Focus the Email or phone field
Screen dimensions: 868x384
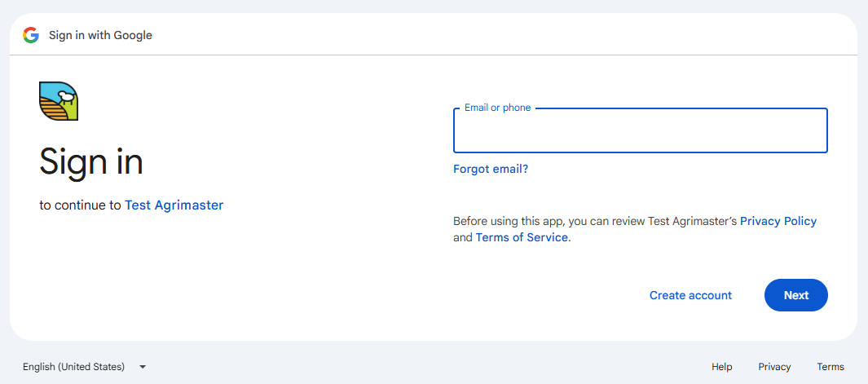(640, 130)
